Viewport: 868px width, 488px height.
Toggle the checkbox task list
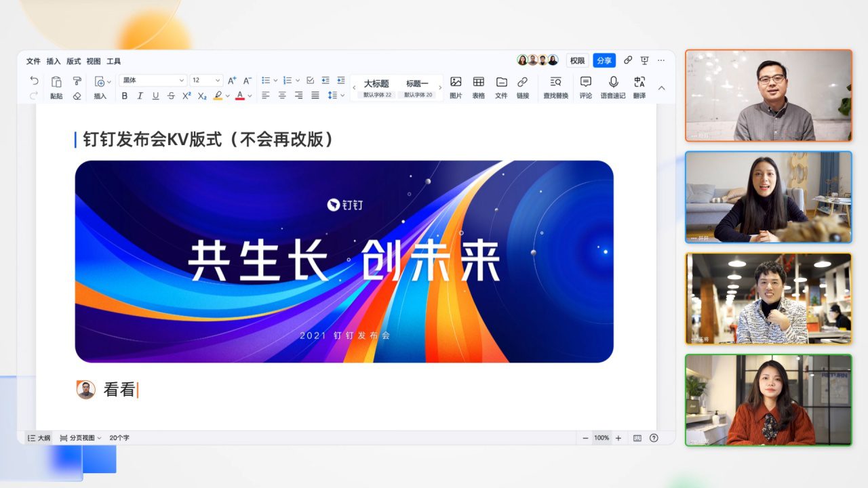click(x=310, y=80)
